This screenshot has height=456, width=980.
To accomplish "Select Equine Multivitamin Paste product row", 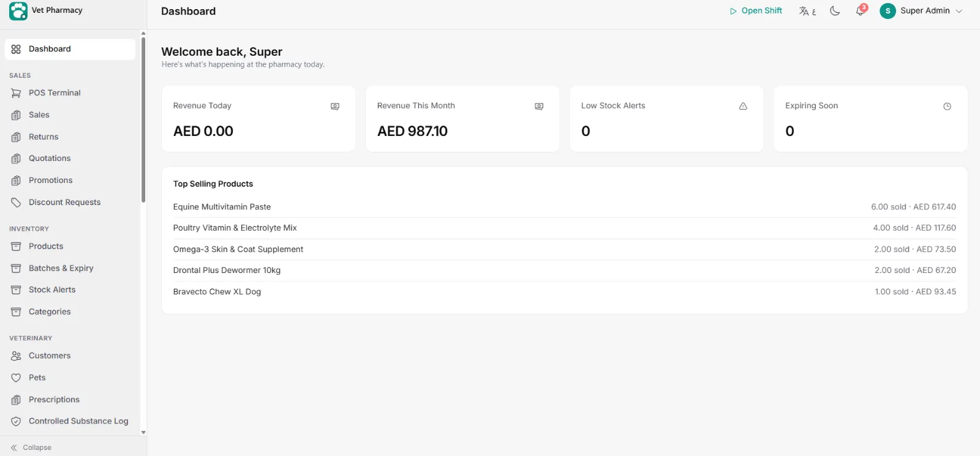I will click(x=564, y=207).
